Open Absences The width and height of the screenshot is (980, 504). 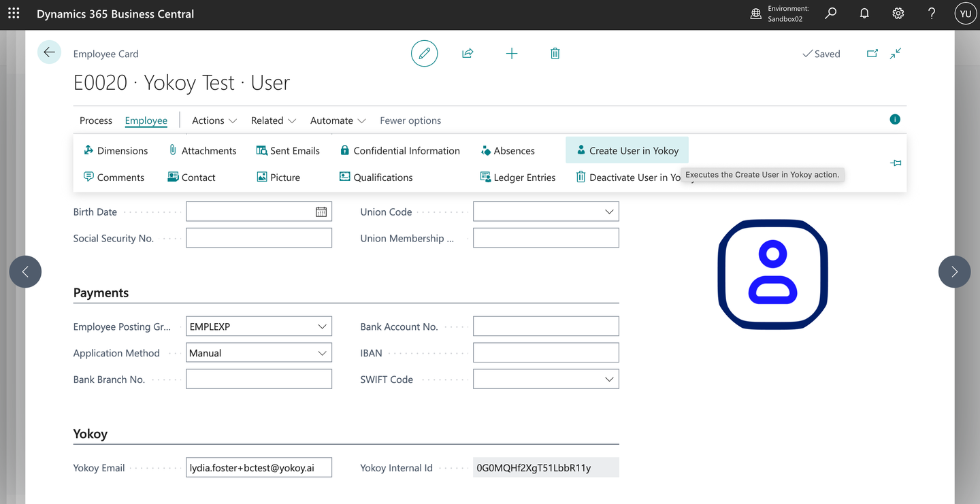tap(508, 150)
